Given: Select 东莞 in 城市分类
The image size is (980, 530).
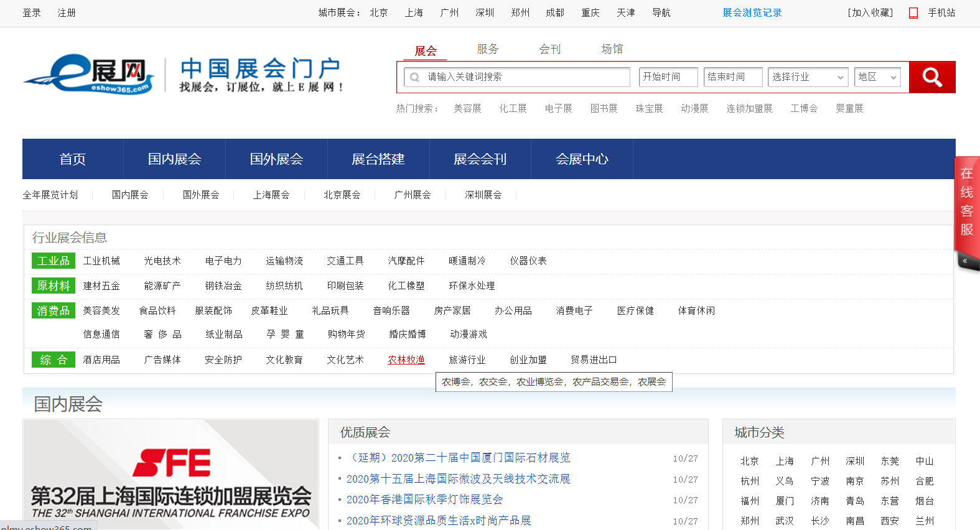Looking at the screenshot, I should click(890, 462).
